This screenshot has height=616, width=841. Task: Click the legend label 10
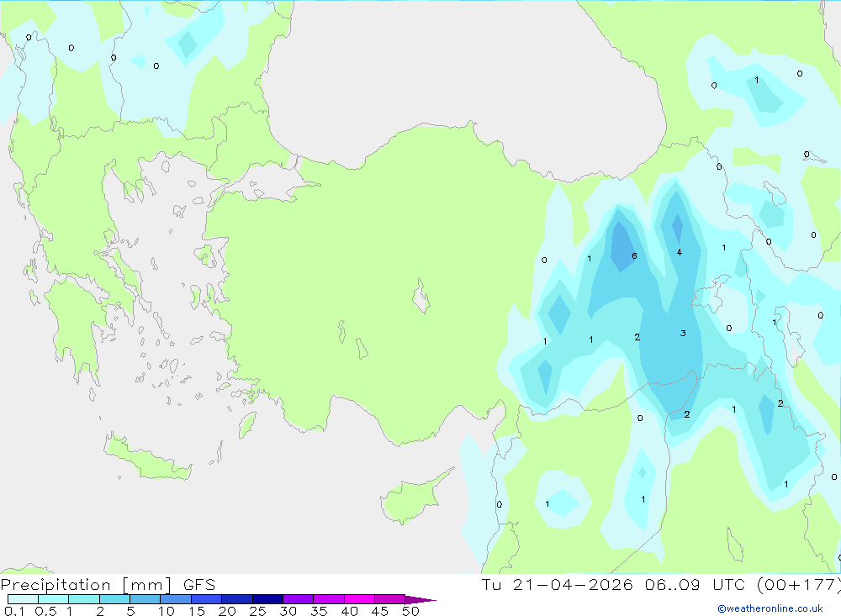tap(167, 611)
